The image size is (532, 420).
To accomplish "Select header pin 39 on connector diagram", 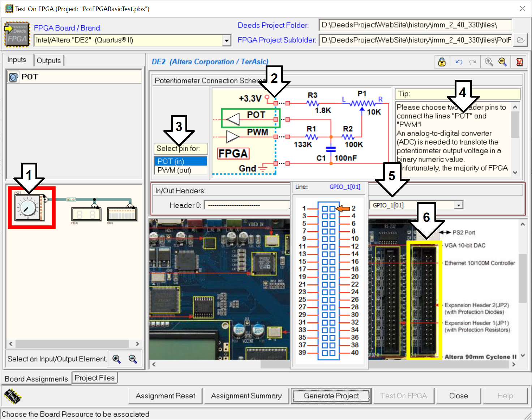I will (x=325, y=353).
